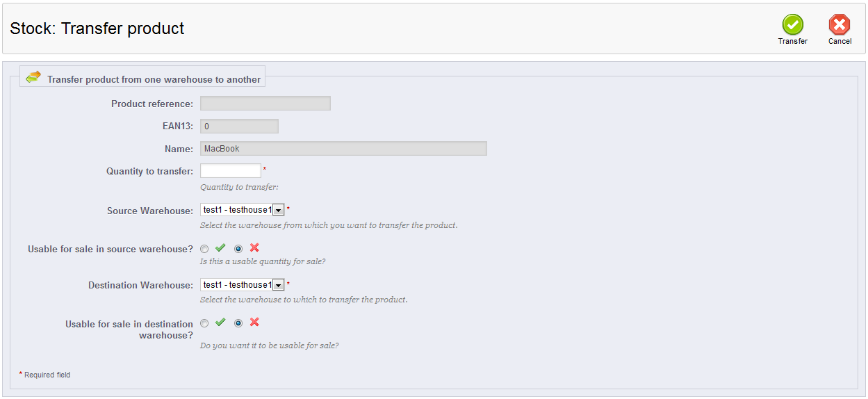Click the Product reference field
This screenshot has width=868, height=399.
coord(265,104)
